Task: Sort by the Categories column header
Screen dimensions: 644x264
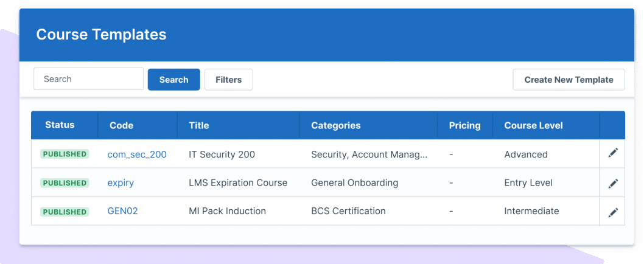Action: point(336,125)
